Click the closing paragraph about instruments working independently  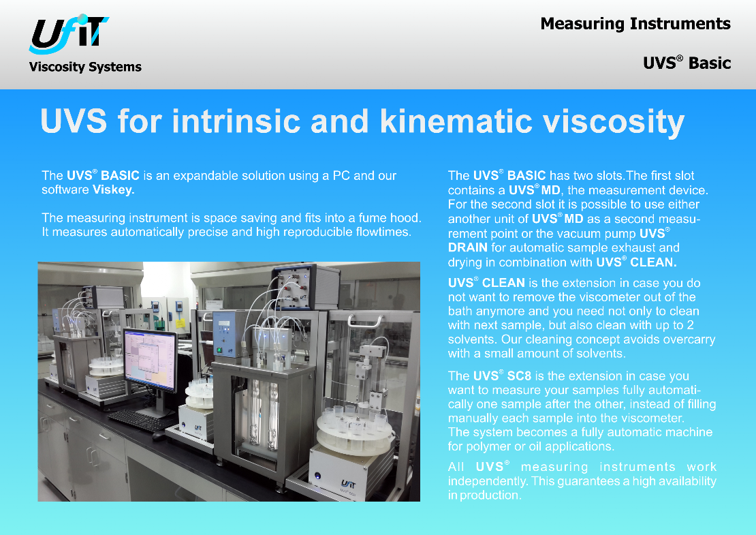582,481
